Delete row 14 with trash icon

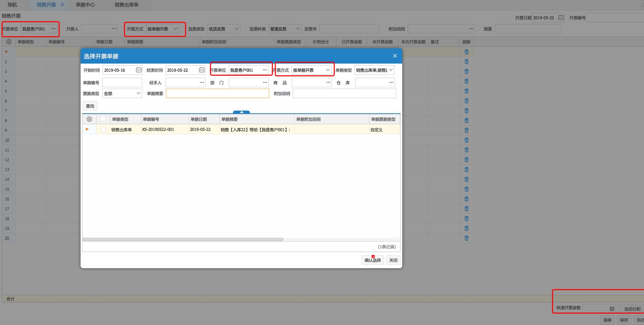tap(467, 179)
